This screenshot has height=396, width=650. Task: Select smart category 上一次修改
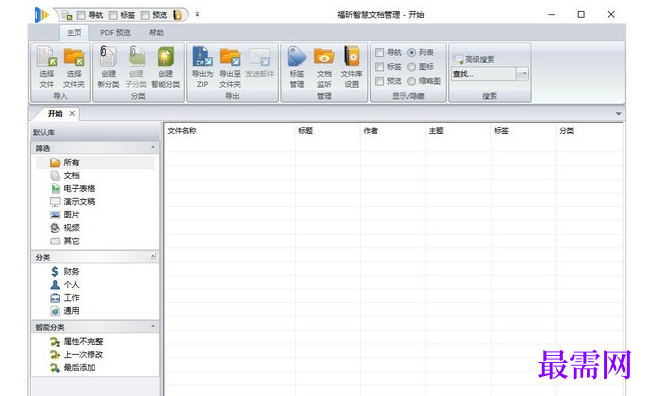point(77,355)
